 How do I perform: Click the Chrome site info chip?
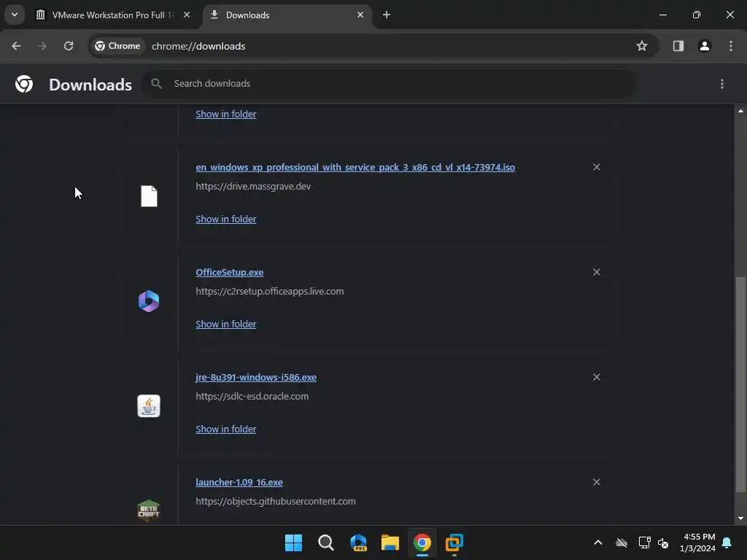(x=117, y=46)
